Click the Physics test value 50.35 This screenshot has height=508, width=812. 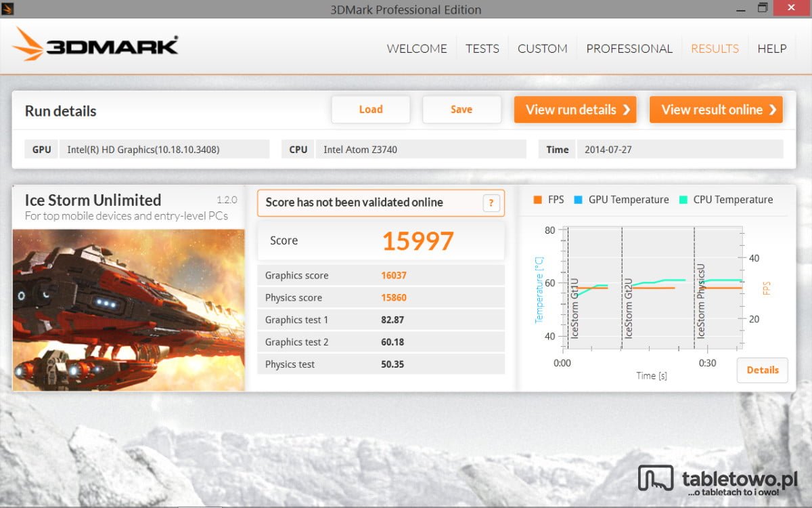point(392,365)
